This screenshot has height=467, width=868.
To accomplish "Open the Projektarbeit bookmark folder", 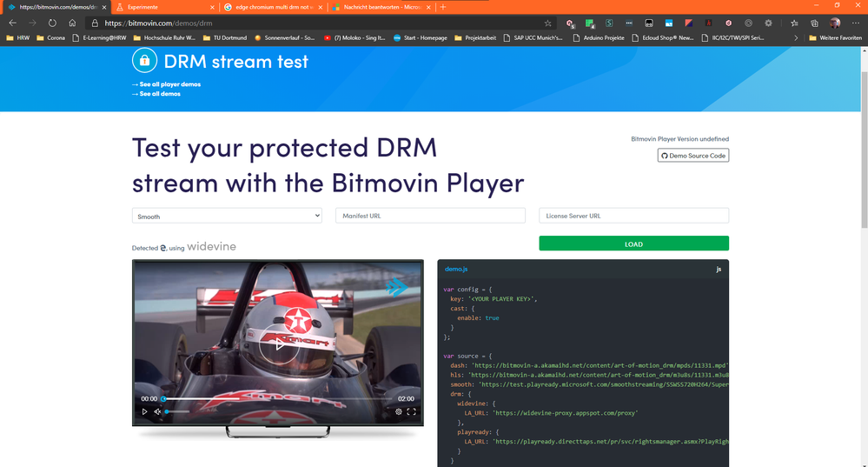I will [475, 38].
